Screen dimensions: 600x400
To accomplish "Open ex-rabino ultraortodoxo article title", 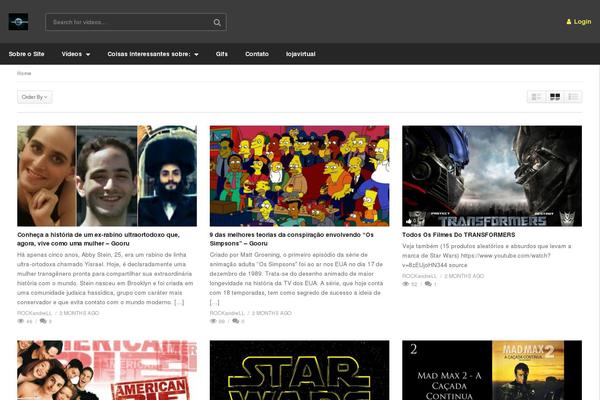I will click(x=98, y=239).
